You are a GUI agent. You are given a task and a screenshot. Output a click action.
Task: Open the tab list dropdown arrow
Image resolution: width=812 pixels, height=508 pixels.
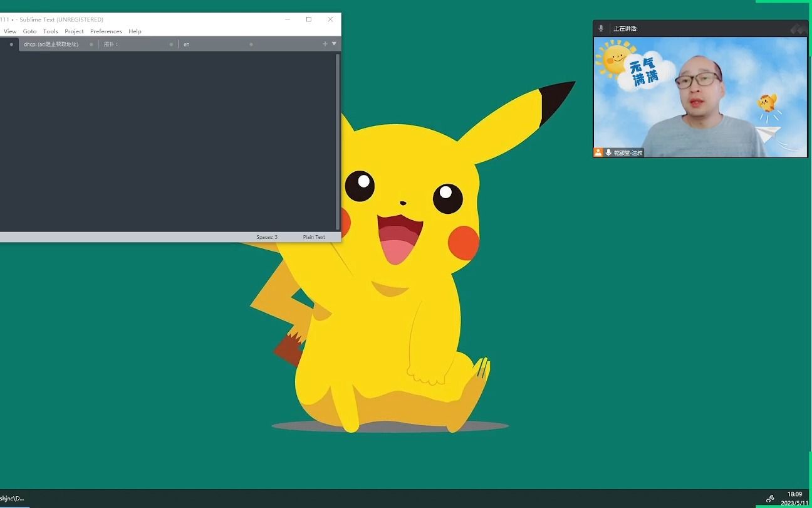point(334,44)
